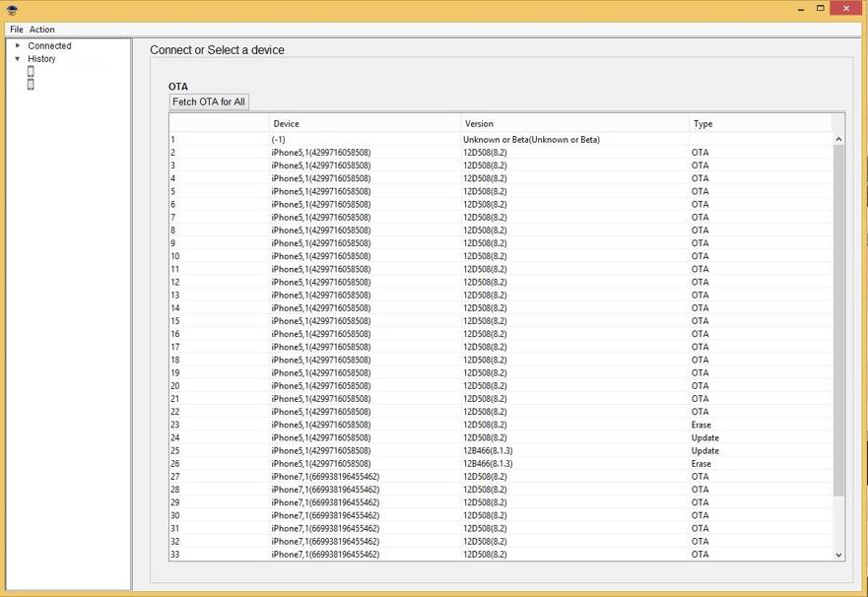Click the OTA type cell in row 22
Screen dimensions: 868x597
(700, 412)
